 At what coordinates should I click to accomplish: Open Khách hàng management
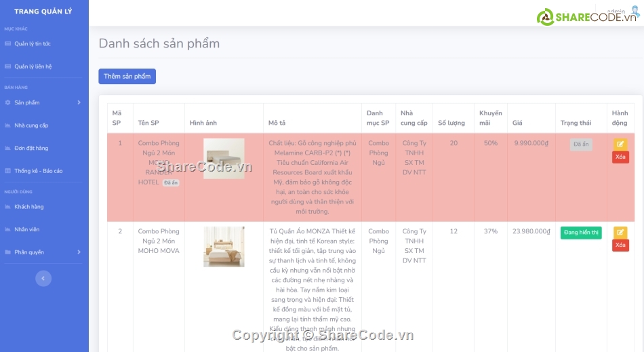pyautogui.click(x=28, y=207)
